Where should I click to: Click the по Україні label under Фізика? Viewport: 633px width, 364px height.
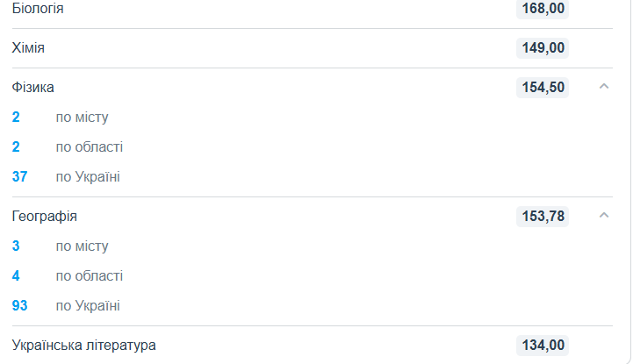point(88,177)
